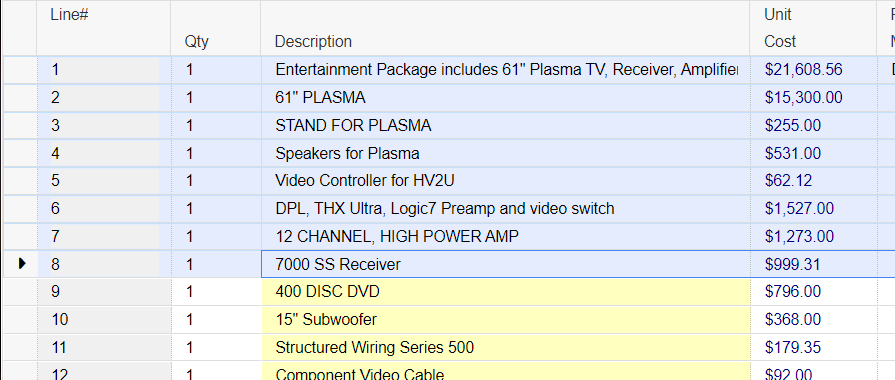The height and width of the screenshot is (380, 895).
Task: Select the 'Video Controller for HV2U' cell
Action: click(505, 181)
